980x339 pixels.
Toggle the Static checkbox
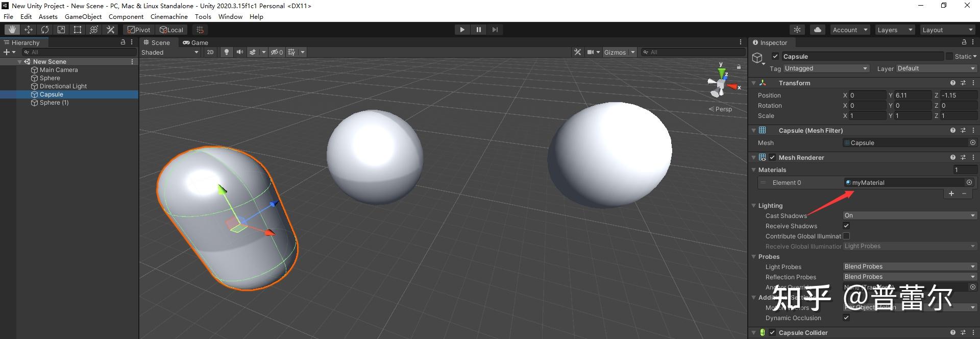click(949, 57)
